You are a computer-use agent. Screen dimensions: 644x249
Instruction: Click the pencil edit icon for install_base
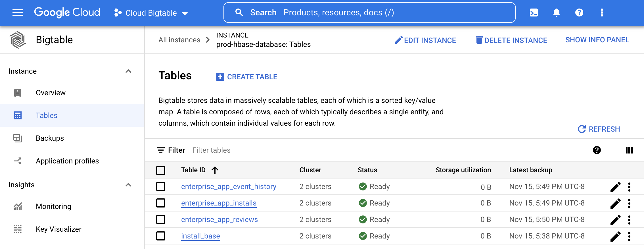(615, 236)
